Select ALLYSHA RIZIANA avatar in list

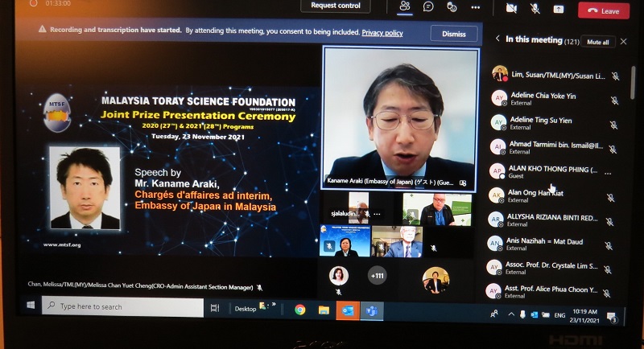tap(495, 220)
